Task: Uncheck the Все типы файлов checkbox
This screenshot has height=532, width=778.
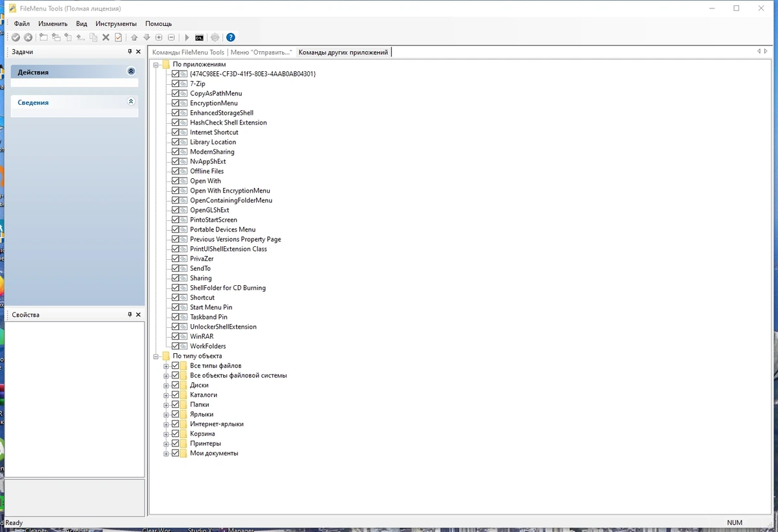Action: 176,365
